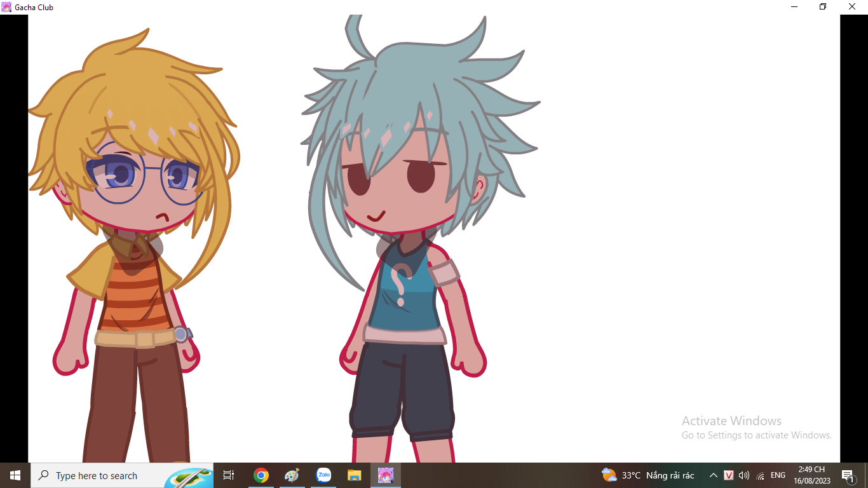Screen dimensions: 868x488
Task: Open the 33°C weather widget
Action: 648,475
